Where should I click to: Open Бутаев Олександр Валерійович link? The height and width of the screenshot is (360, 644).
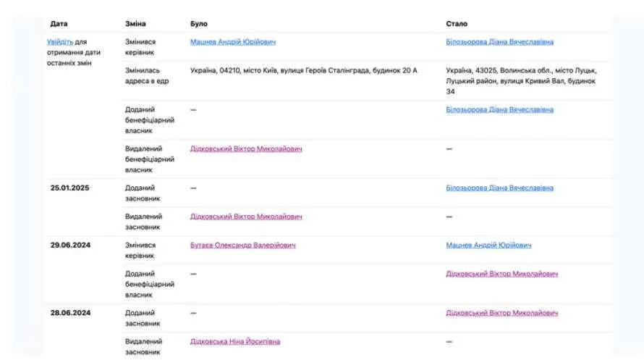[x=242, y=246]
